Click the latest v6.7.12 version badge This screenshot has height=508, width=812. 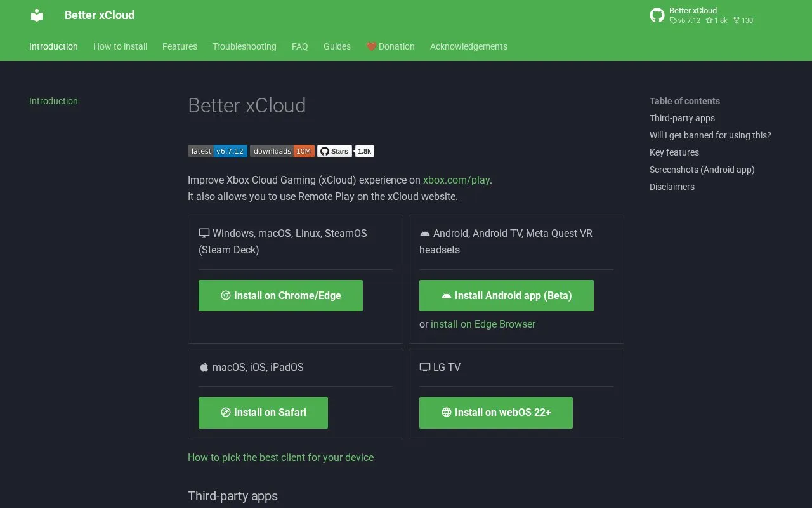218,151
